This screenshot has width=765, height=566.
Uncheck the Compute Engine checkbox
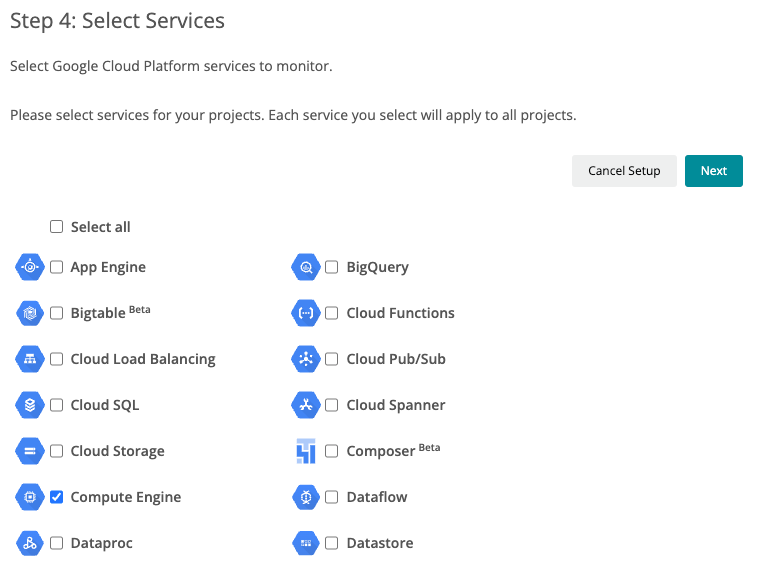[57, 497]
